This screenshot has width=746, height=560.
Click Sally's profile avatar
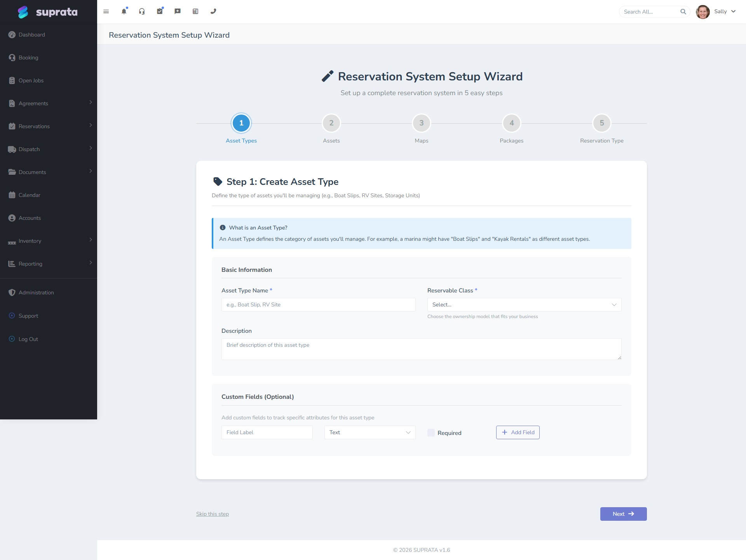(x=702, y=12)
